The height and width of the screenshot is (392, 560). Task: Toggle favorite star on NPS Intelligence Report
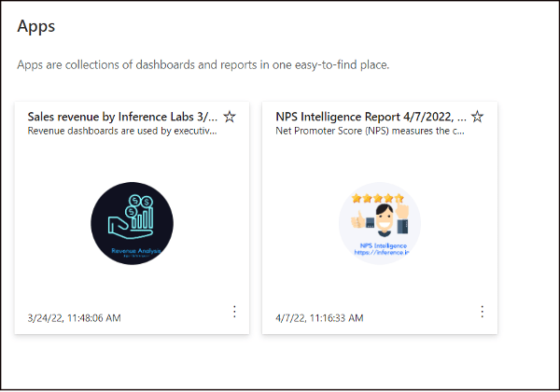point(477,117)
